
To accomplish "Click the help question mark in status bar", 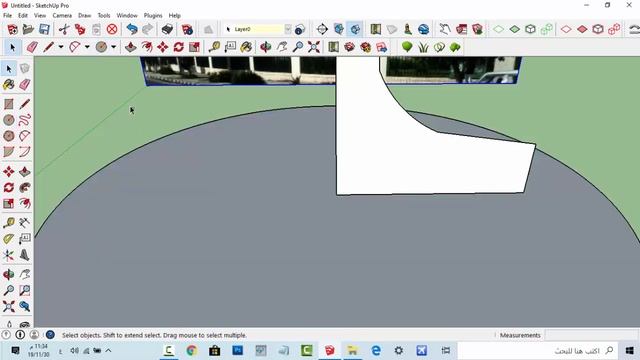I will 50,335.
